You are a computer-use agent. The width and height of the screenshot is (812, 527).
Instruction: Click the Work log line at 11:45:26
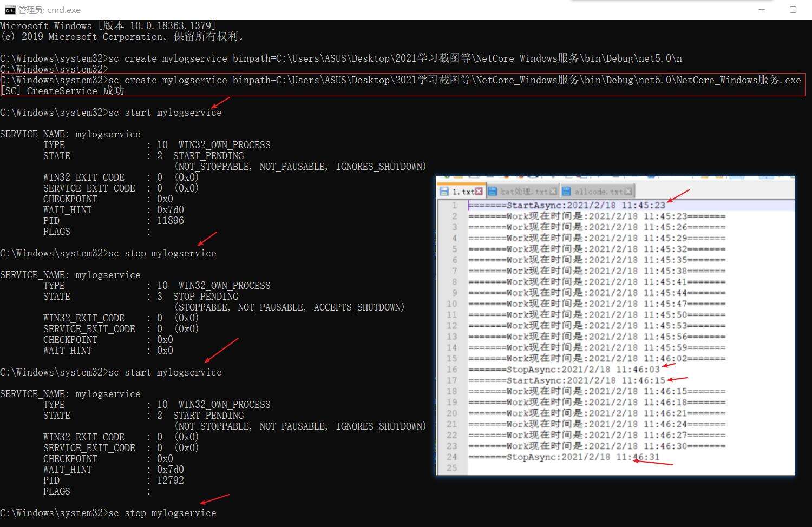[597, 227]
